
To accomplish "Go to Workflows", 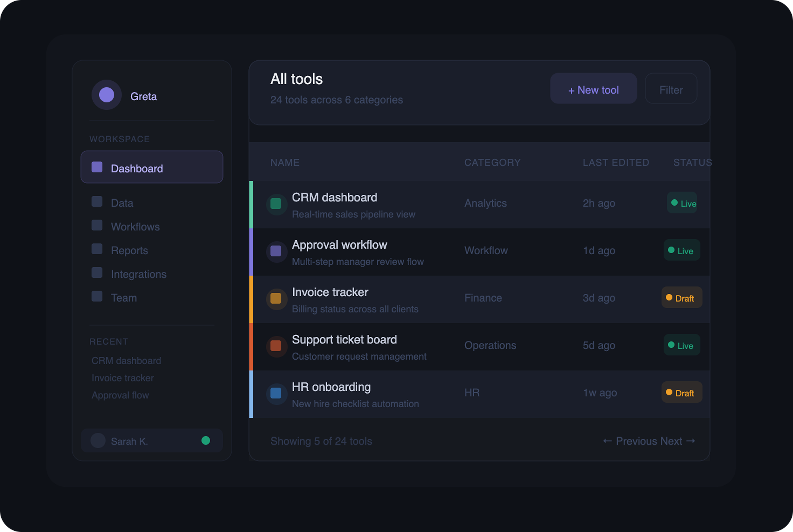I will (x=135, y=227).
